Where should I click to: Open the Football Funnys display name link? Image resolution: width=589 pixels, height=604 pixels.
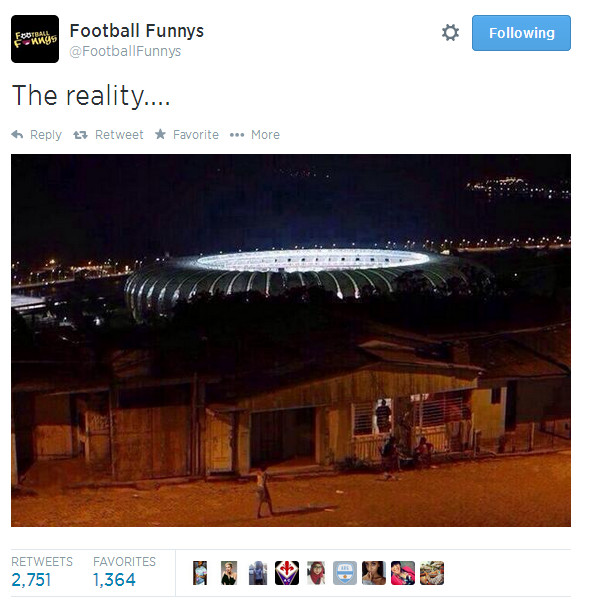pyautogui.click(x=137, y=31)
